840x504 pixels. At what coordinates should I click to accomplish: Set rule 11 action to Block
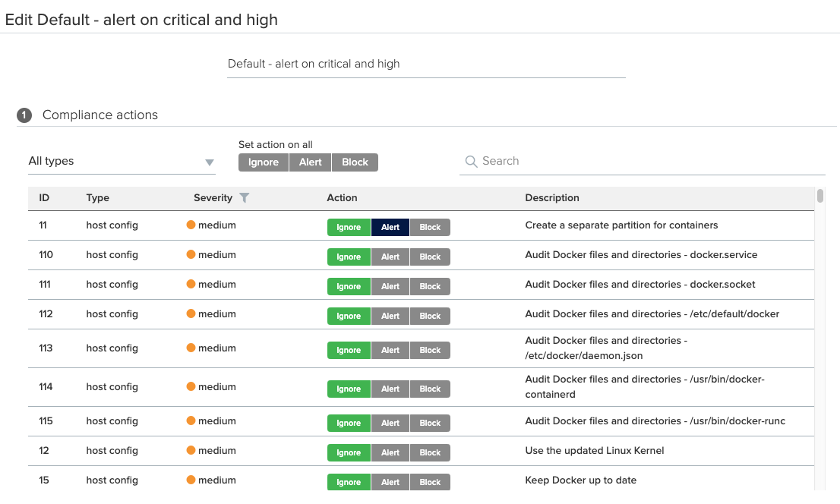pos(430,228)
